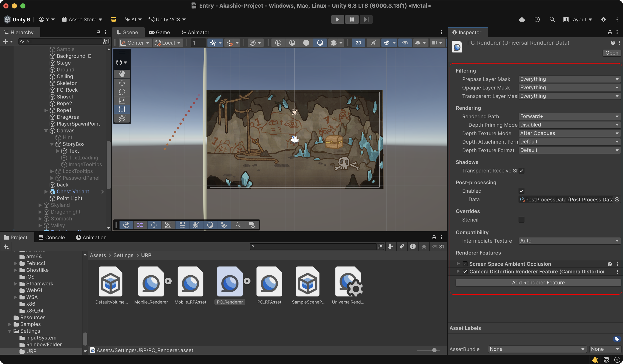The width and height of the screenshot is (623, 364).
Task: Click the Hierarchy search field
Action: pyautogui.click(x=60, y=41)
